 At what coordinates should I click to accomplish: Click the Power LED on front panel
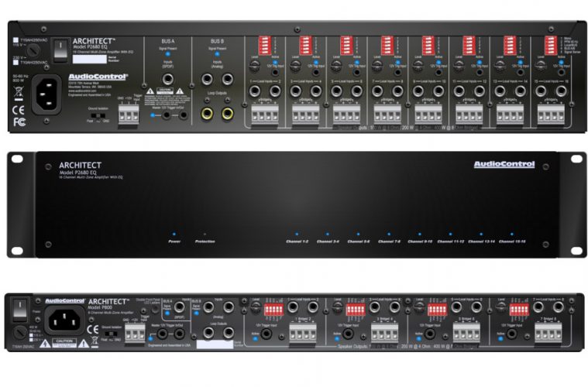174,233
